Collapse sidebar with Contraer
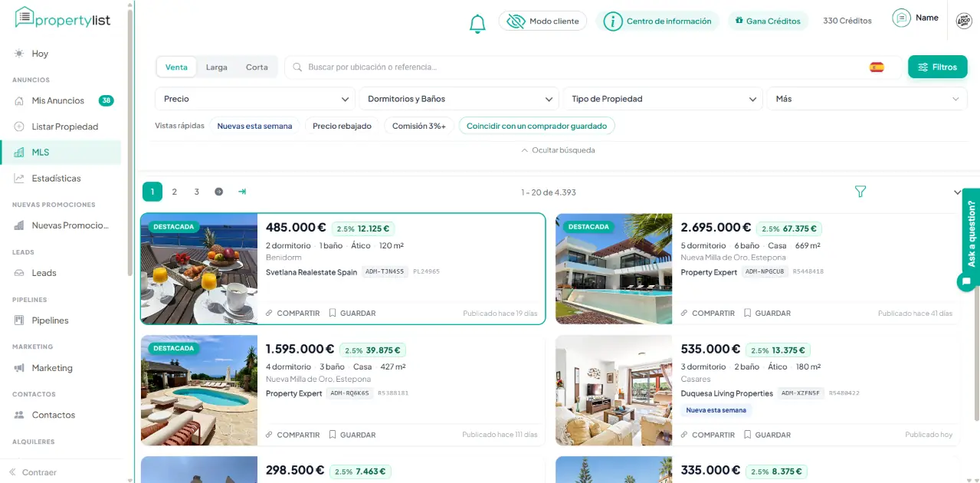Image resolution: width=980 pixels, height=483 pixels. tap(33, 472)
